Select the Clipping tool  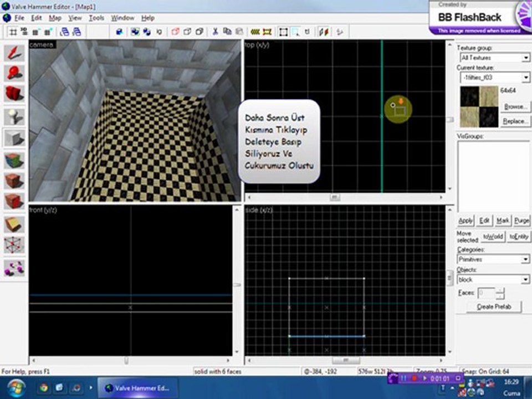click(14, 224)
